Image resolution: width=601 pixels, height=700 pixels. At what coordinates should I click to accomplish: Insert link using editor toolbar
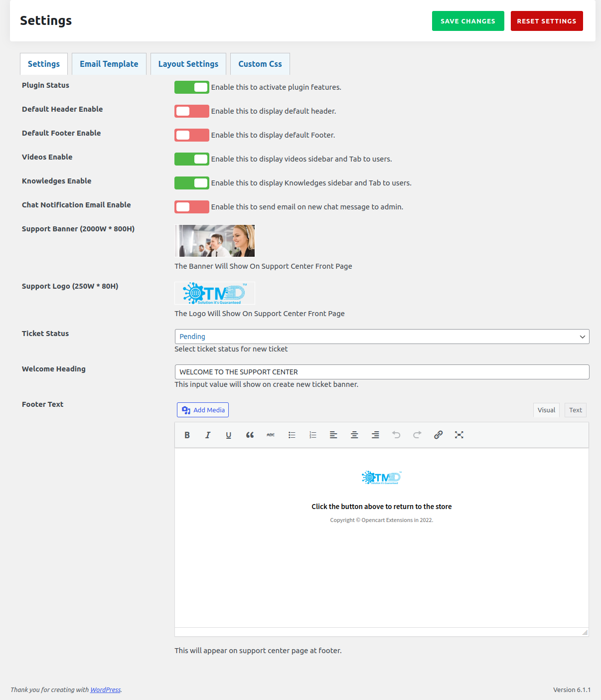point(438,435)
